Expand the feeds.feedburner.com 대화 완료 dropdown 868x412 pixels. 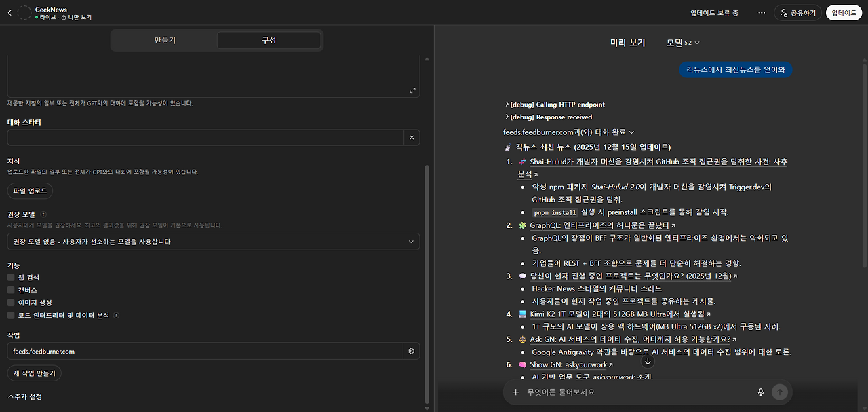569,132
